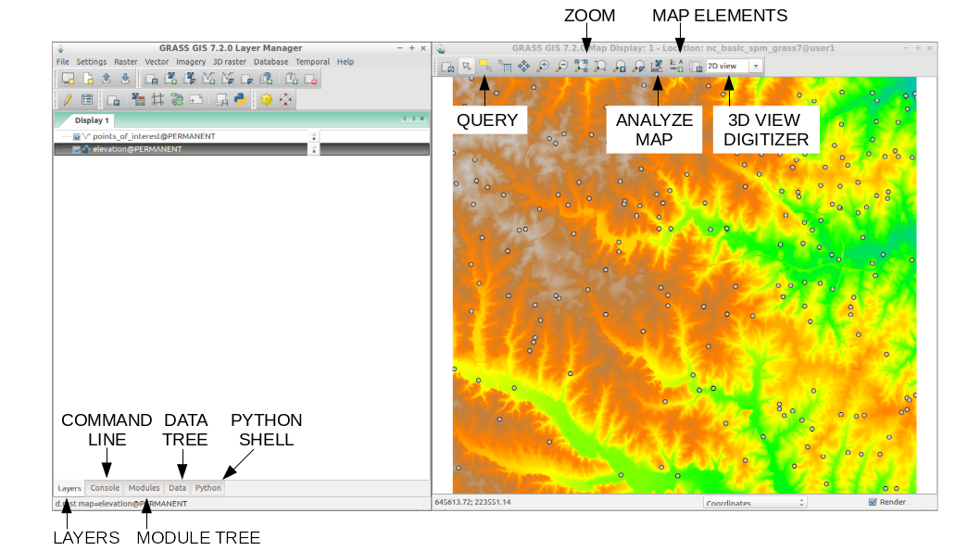Image resolution: width=980 pixels, height=551 pixels.
Task: Open the 2D view dropdown
Action: tap(735, 67)
